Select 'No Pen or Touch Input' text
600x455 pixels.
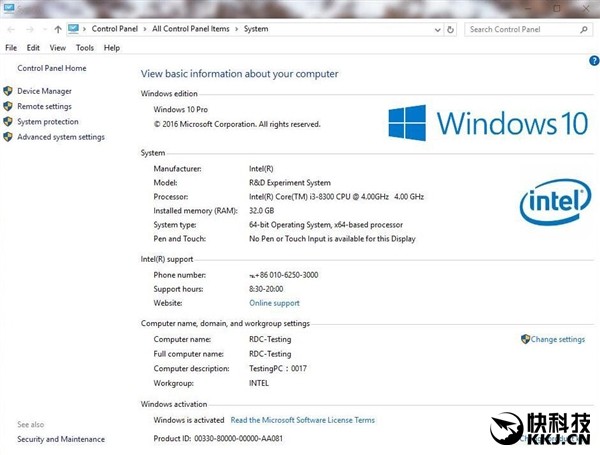click(x=287, y=239)
